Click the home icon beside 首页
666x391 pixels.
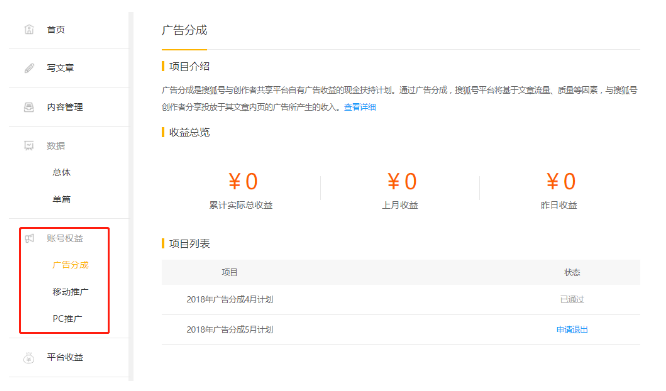tap(29, 29)
